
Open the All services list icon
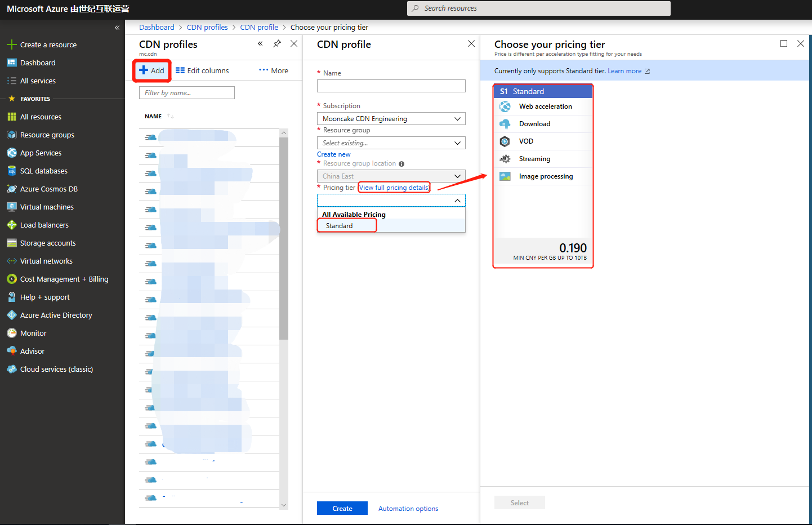(11, 81)
